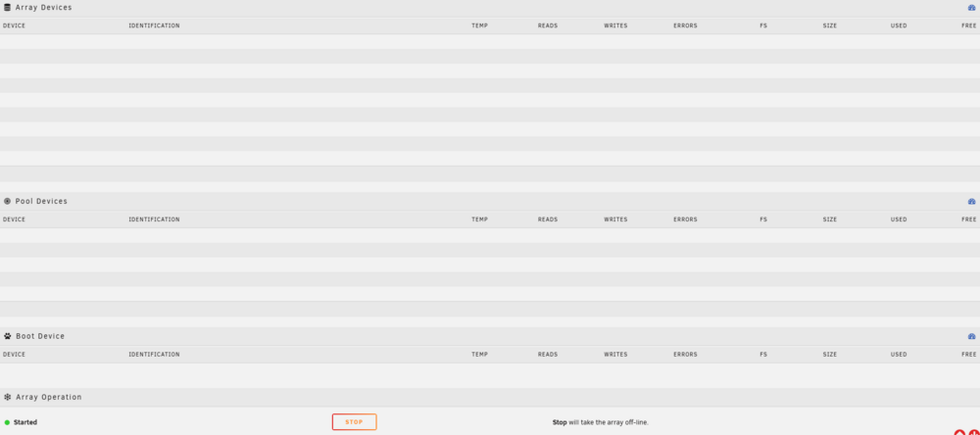Click DEVICE column header in Pool Devices
The width and height of the screenshot is (980, 435).
point(15,219)
